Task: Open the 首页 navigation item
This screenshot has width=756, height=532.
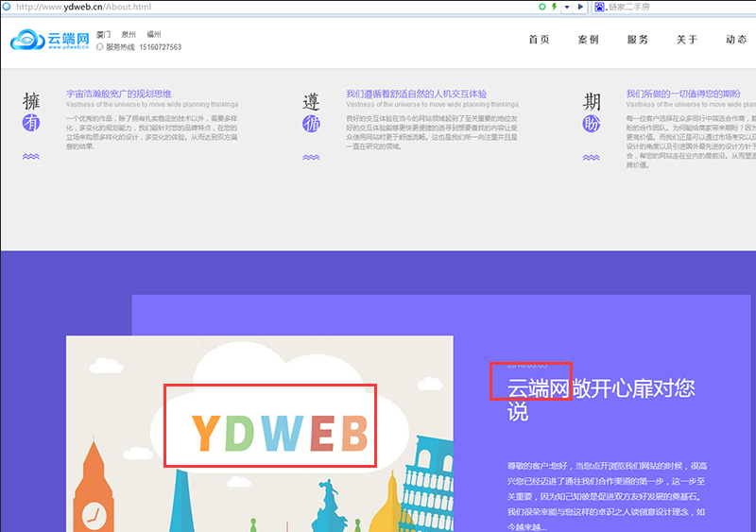Action: (x=539, y=40)
